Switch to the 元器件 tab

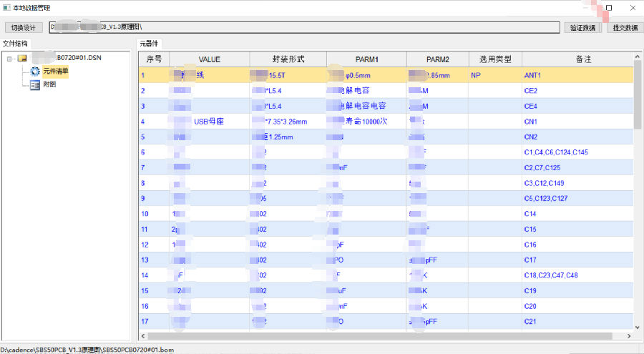pos(150,44)
